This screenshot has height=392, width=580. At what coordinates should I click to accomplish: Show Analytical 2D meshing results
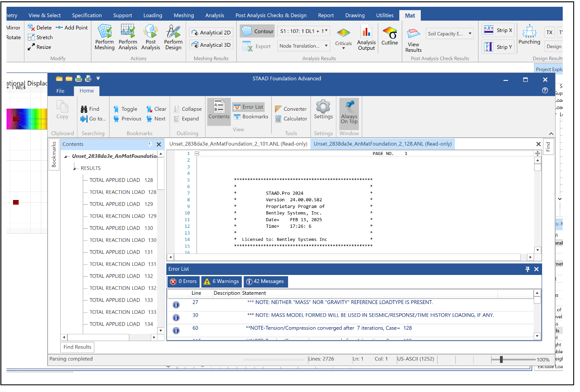click(x=211, y=32)
